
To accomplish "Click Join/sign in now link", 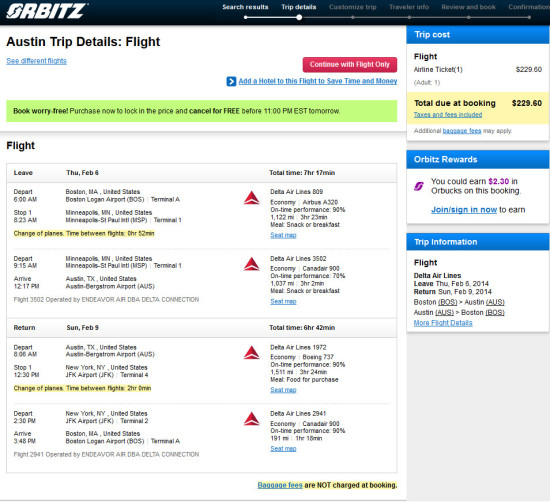I will point(464,210).
